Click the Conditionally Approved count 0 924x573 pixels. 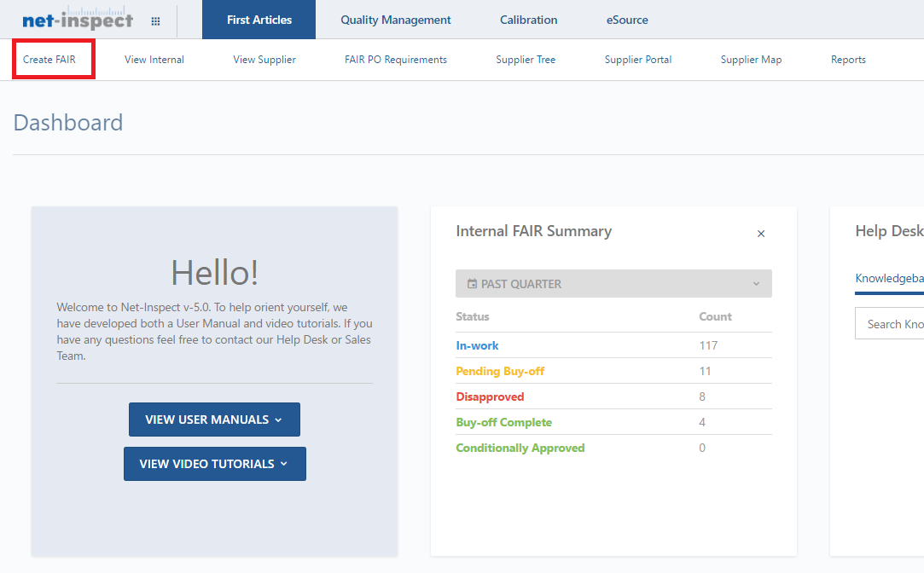[x=702, y=449]
